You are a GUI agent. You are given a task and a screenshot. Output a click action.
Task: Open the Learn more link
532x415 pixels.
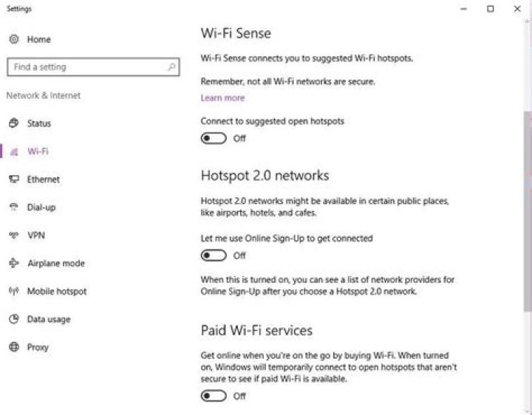222,98
